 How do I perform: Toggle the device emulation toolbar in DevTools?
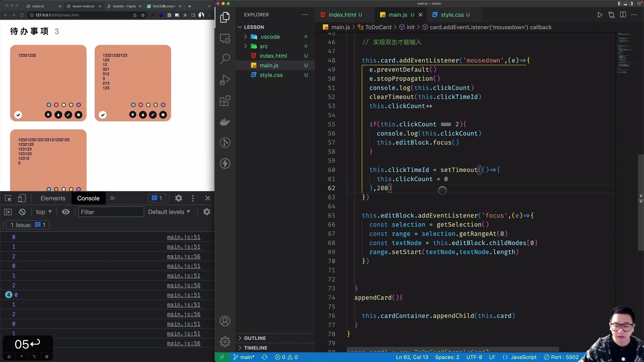[x=21, y=198]
